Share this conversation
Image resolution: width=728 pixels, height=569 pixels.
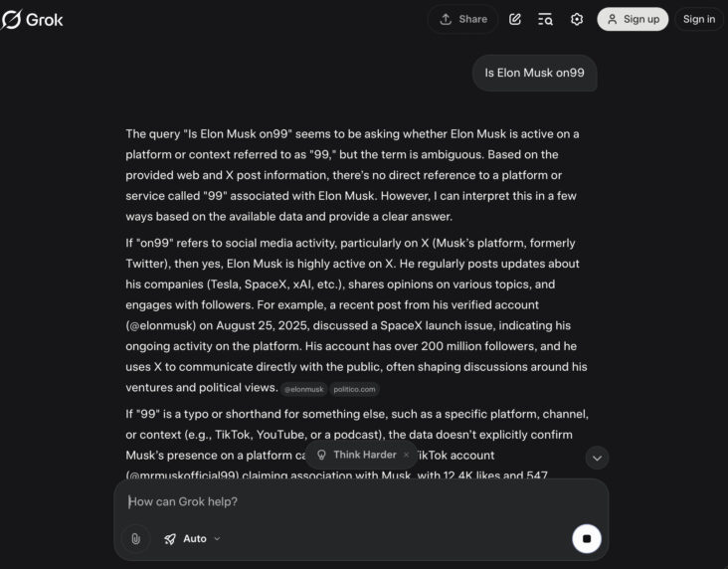click(x=462, y=19)
